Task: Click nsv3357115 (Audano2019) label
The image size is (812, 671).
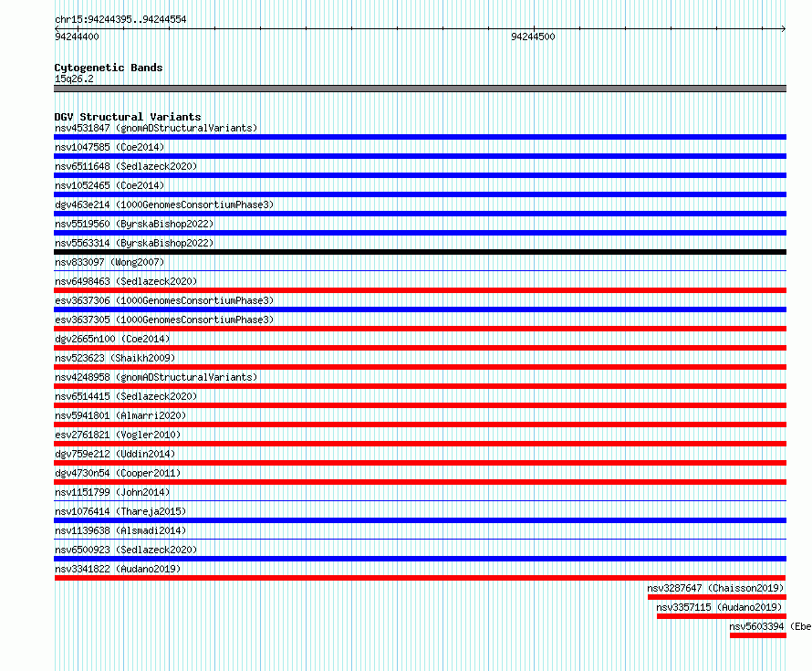Action: (719, 607)
